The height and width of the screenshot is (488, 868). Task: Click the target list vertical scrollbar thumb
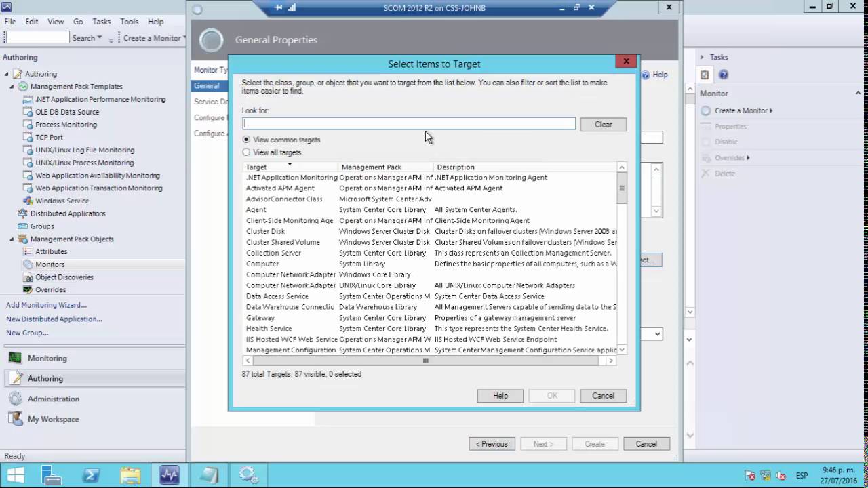click(622, 188)
